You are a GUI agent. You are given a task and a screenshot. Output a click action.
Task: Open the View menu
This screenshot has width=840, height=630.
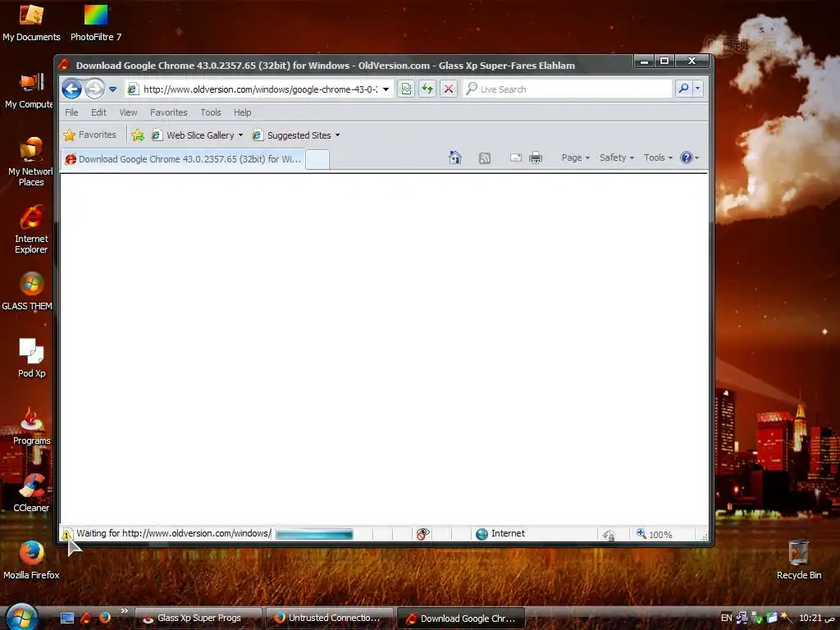pos(128,112)
